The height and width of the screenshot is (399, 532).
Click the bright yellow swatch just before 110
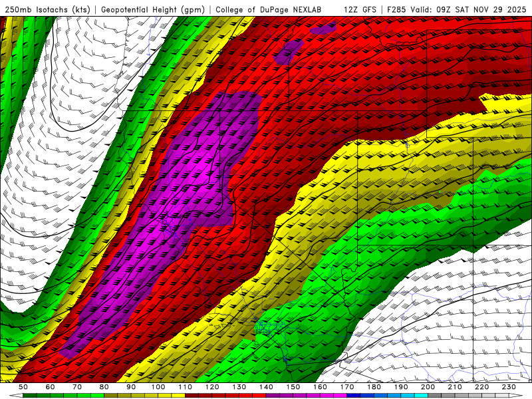click(178, 396)
